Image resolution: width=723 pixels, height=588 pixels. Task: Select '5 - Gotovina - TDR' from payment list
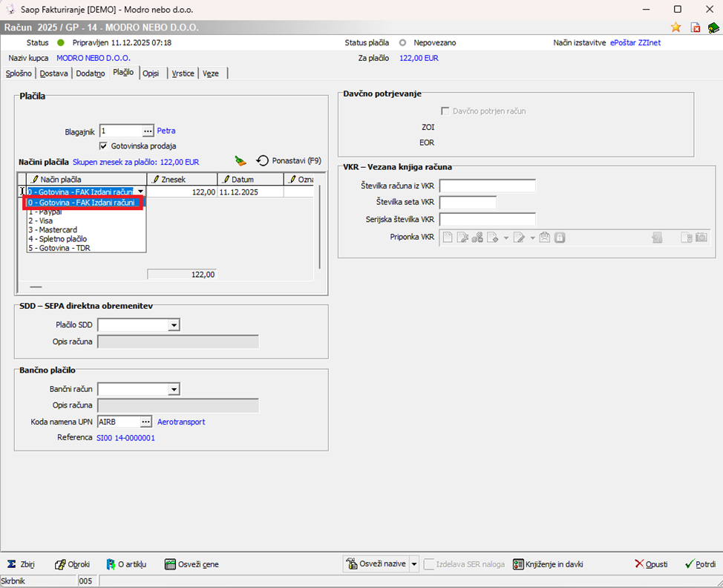click(86, 248)
